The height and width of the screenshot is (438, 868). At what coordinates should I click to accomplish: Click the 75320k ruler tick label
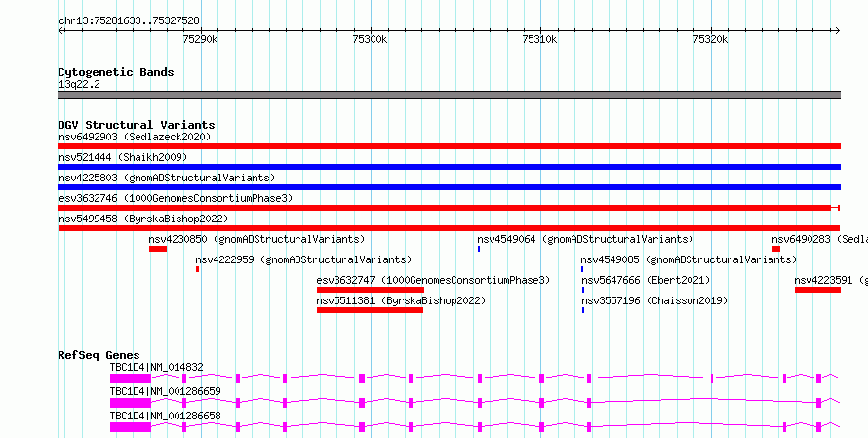click(x=710, y=39)
